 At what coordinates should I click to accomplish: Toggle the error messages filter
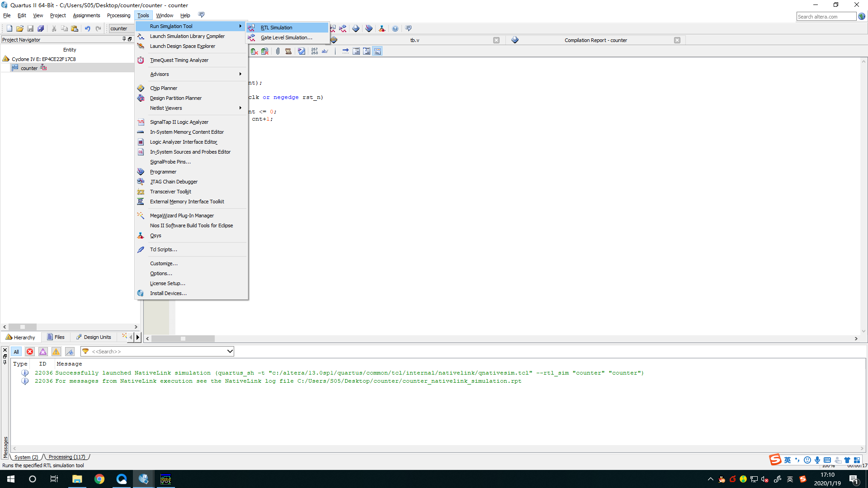pyautogui.click(x=30, y=352)
